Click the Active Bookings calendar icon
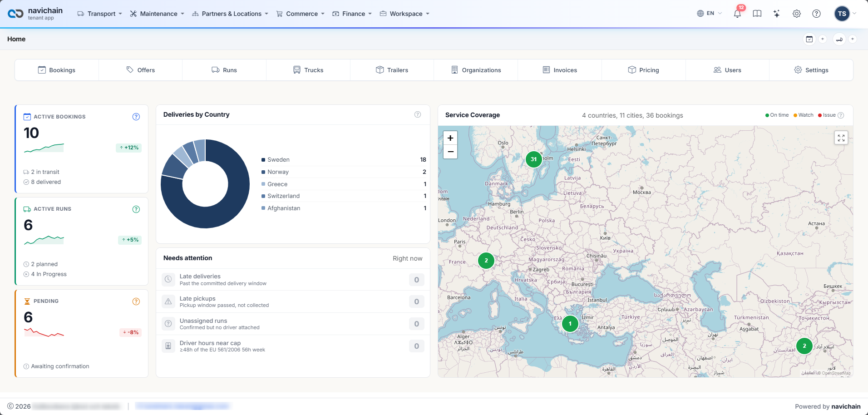The width and height of the screenshot is (868, 415). pos(27,117)
